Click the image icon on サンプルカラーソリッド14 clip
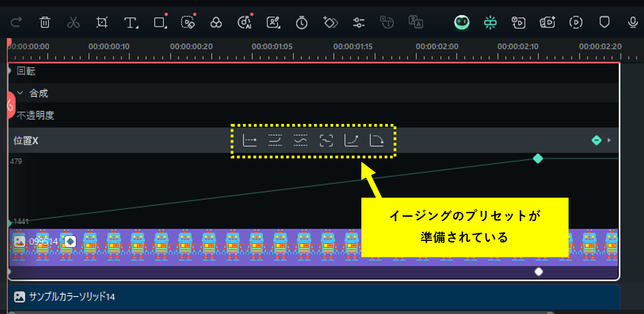The width and height of the screenshot is (644, 314). click(19, 297)
